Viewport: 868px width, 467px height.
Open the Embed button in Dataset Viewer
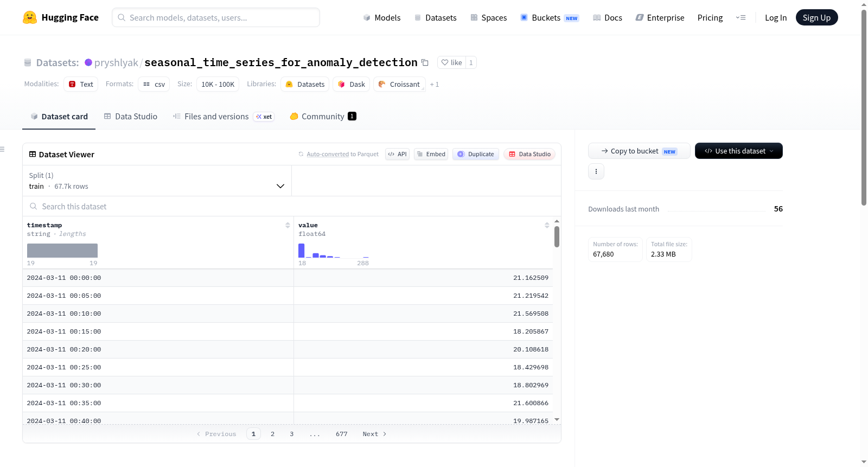click(431, 154)
